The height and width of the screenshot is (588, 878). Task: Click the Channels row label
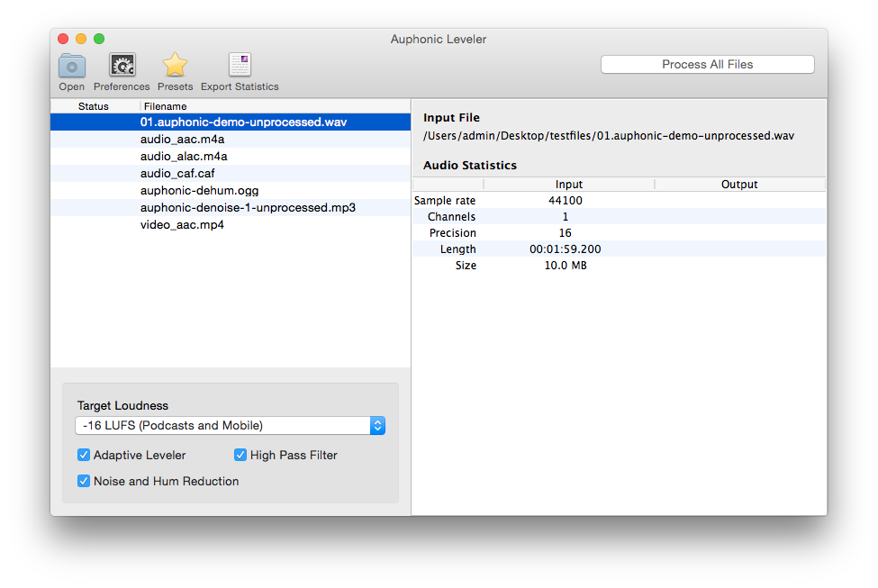pyautogui.click(x=452, y=217)
